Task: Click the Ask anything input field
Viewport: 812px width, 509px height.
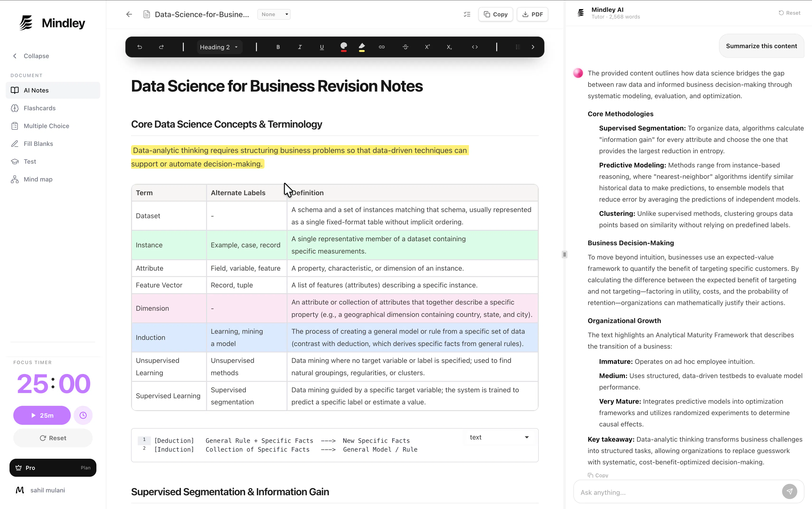Action: pos(677,492)
